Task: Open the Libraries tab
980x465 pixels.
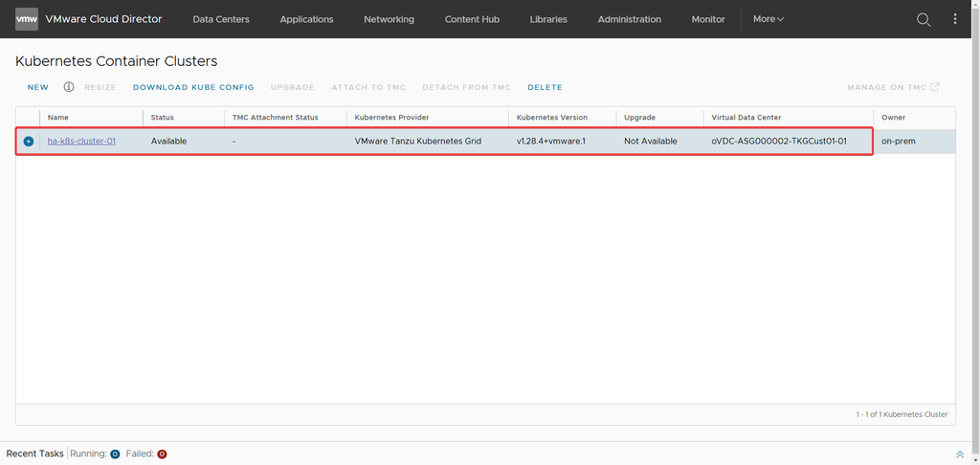Action: (548, 19)
